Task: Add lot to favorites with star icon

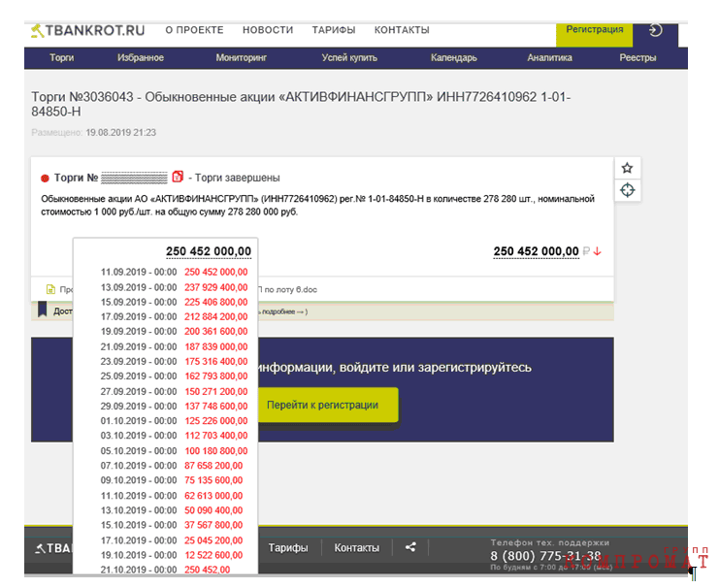Action: point(627,168)
